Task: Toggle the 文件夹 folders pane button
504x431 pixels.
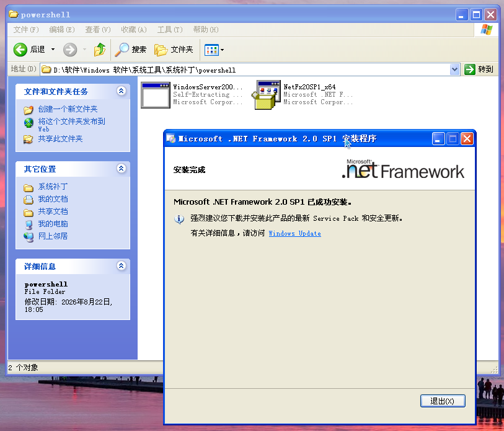Action: pyautogui.click(x=174, y=50)
